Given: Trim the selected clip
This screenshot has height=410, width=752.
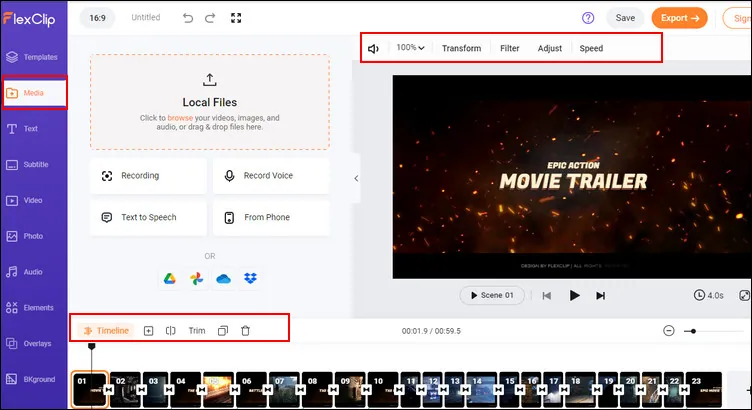Looking at the screenshot, I should (197, 331).
